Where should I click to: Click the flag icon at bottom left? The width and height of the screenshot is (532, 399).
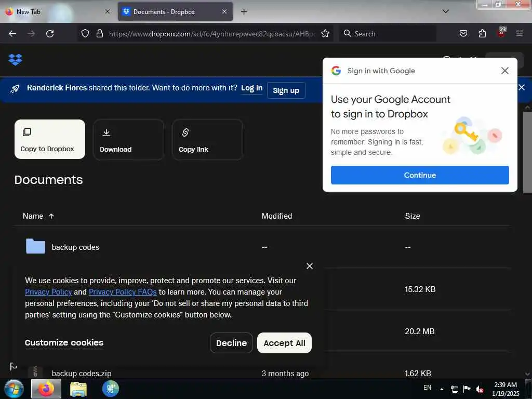pos(13,366)
